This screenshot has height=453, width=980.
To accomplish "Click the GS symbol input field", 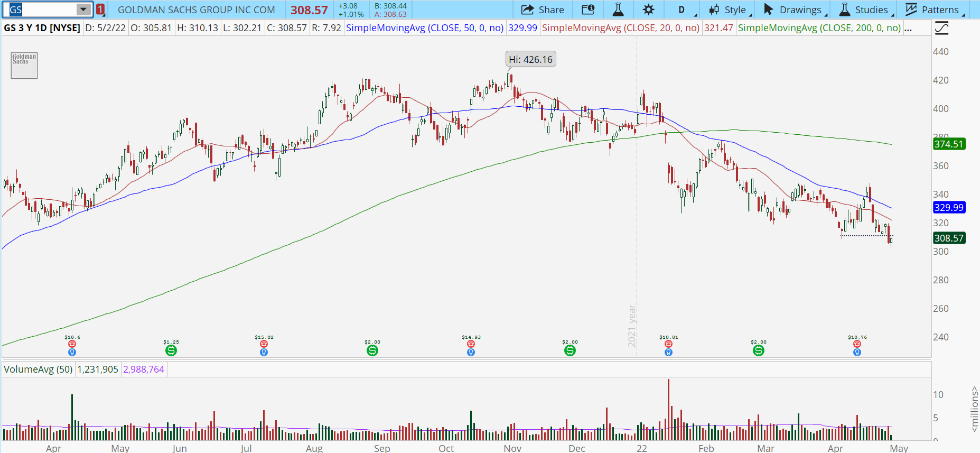I will pos(43,10).
